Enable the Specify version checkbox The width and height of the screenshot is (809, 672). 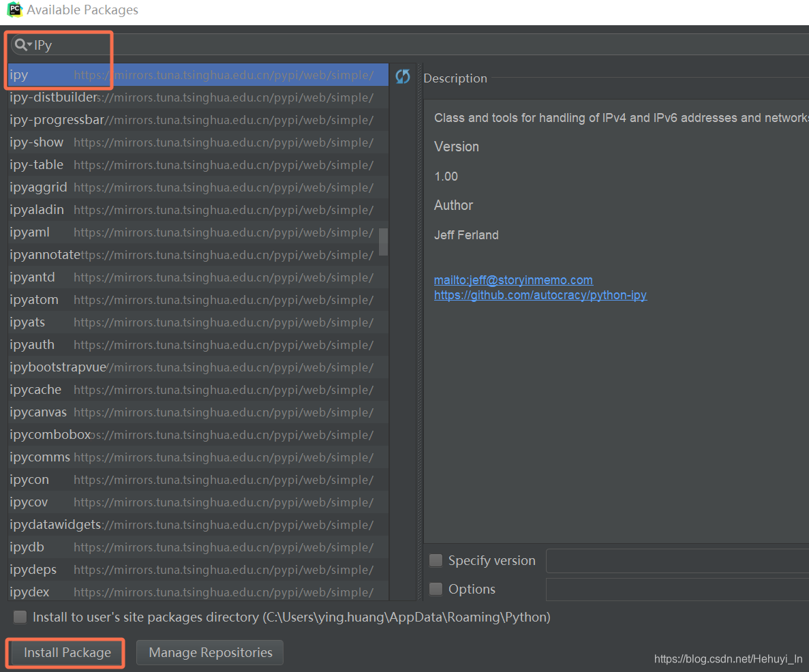coord(436,560)
